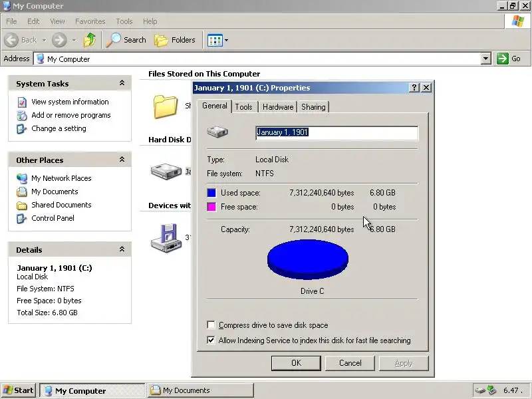Click View system information link

pyautogui.click(x=70, y=102)
